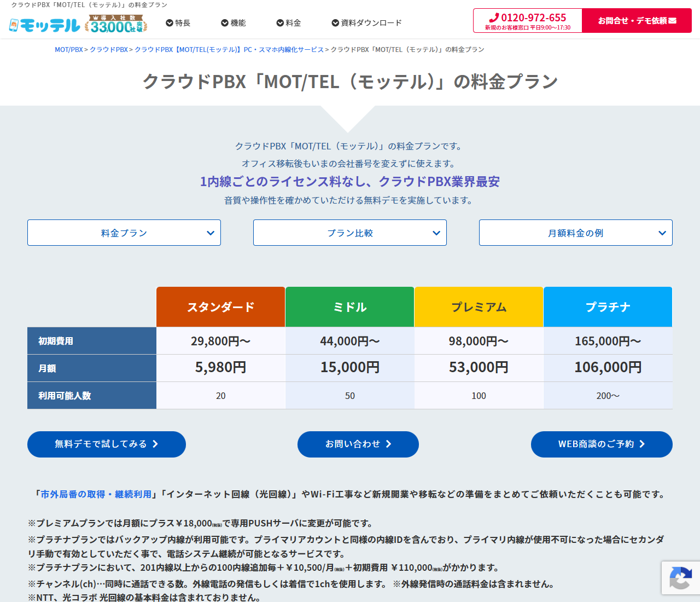
Task: Click the 165,000円〜 initial cost cell
Action: [608, 341]
